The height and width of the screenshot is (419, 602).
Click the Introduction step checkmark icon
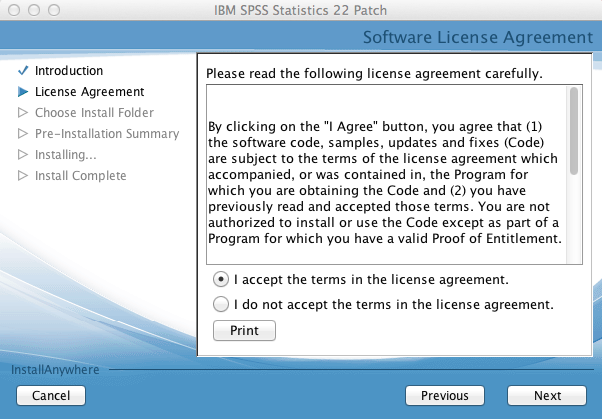[x=23, y=70]
